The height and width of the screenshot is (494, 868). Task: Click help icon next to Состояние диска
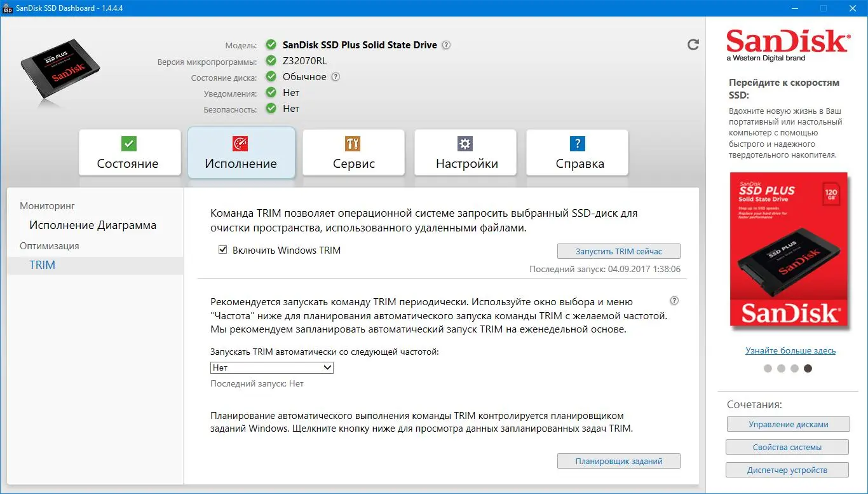click(336, 77)
